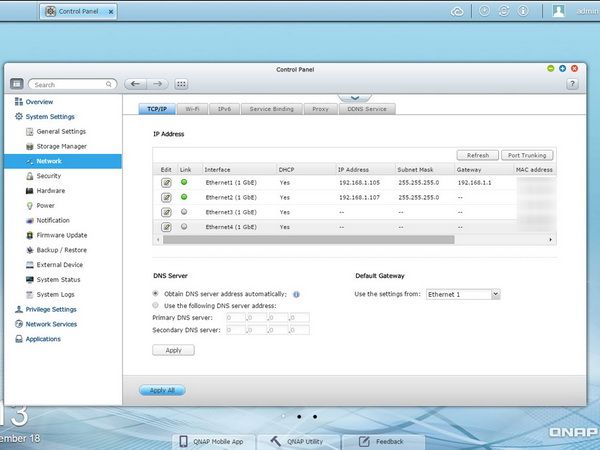
Task: Click the Search input field
Action: point(72,85)
